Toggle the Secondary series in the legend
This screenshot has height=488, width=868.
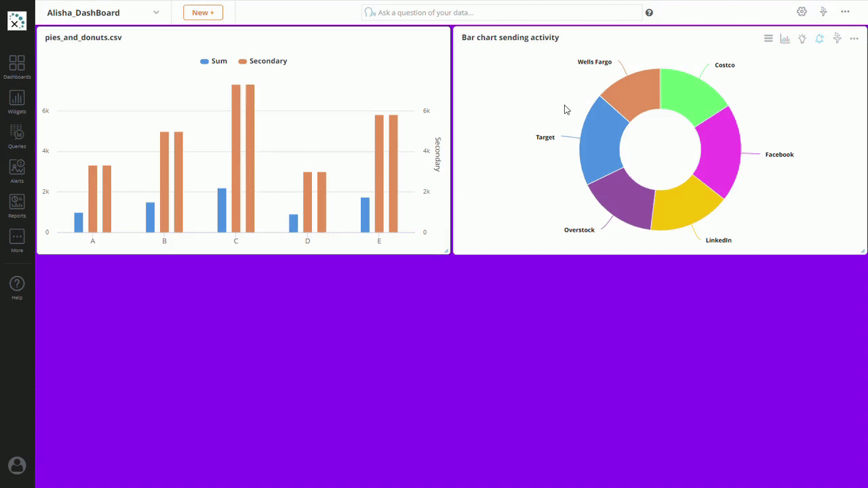(x=262, y=61)
